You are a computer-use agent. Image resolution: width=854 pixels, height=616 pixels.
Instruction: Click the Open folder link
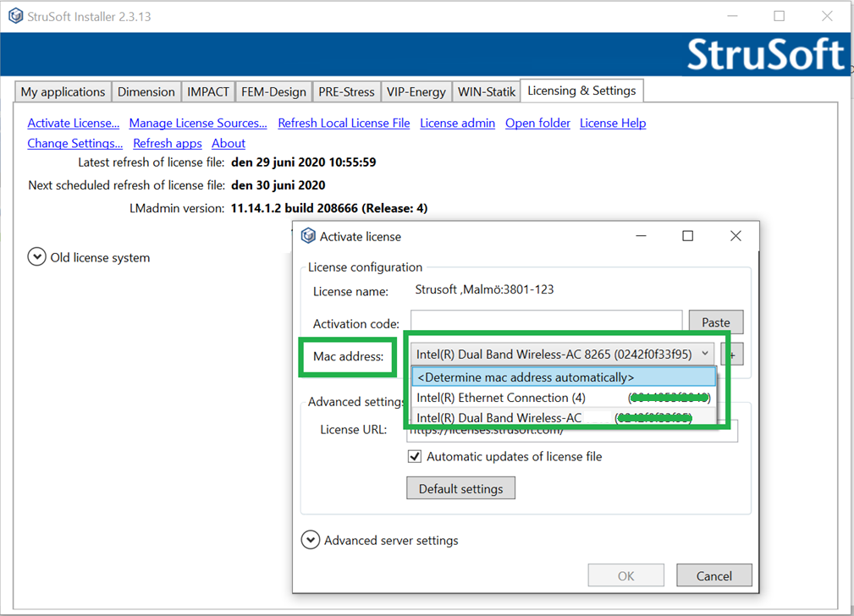[537, 123]
